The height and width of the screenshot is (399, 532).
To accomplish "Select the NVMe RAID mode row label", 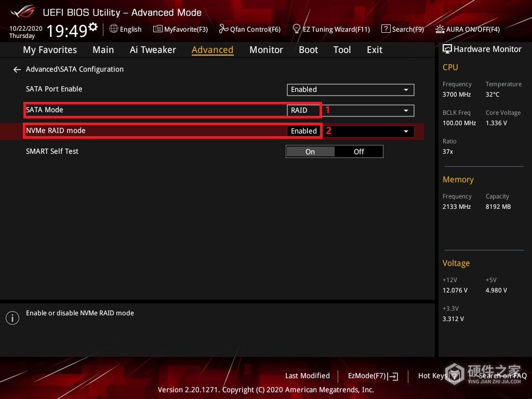I will coord(56,130).
